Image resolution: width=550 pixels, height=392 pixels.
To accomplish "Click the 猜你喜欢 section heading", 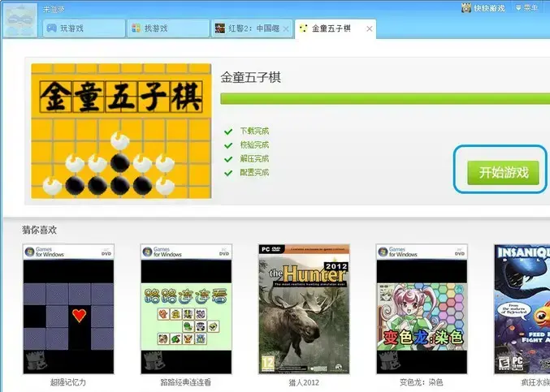I will pyautogui.click(x=39, y=230).
